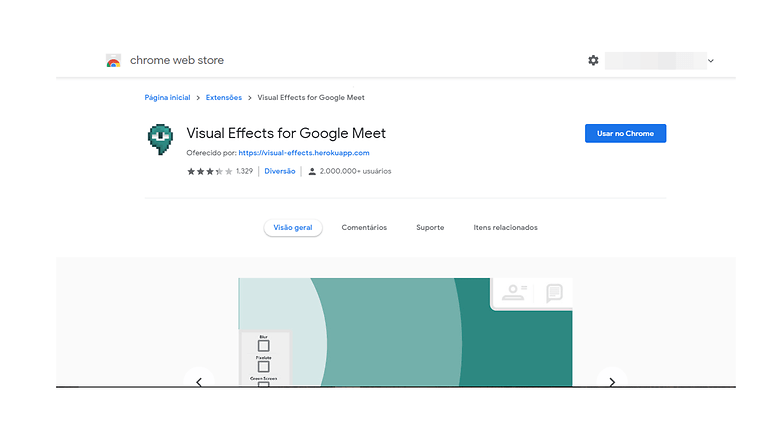Show previous screenshot with left arrow
The width and height of the screenshot is (782, 440).
199,382
